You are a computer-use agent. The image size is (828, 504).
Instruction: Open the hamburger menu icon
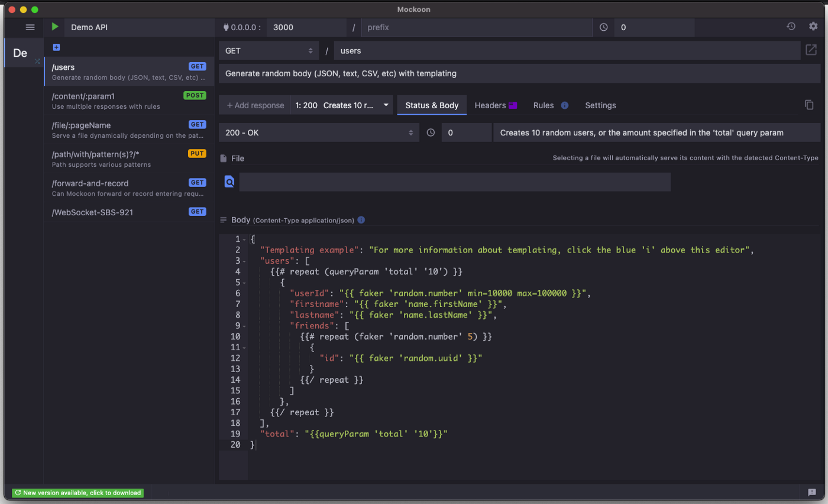(30, 27)
